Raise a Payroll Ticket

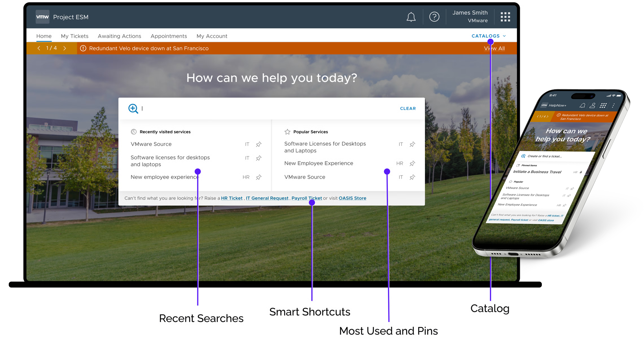[306, 198]
